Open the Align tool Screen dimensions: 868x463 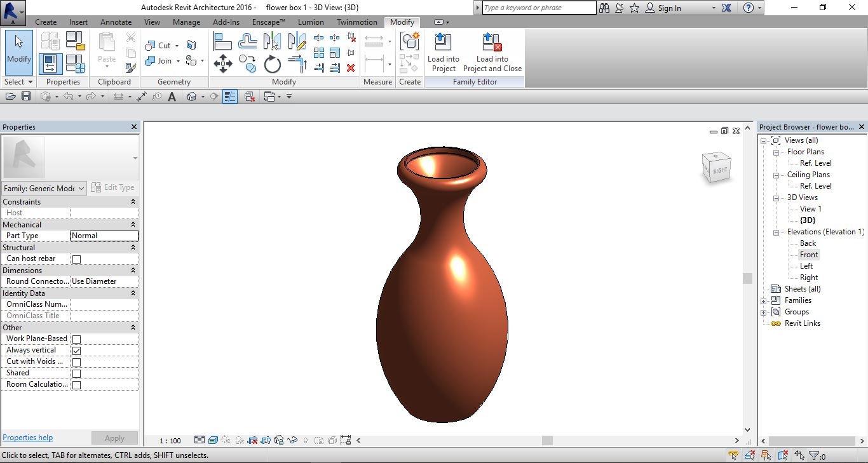point(222,40)
